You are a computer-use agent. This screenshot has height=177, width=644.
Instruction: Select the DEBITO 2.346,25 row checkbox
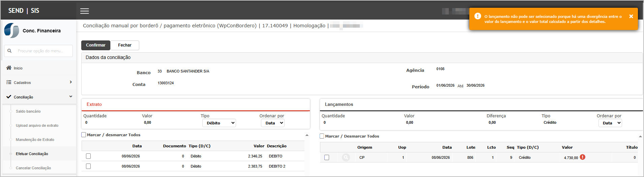click(x=88, y=156)
